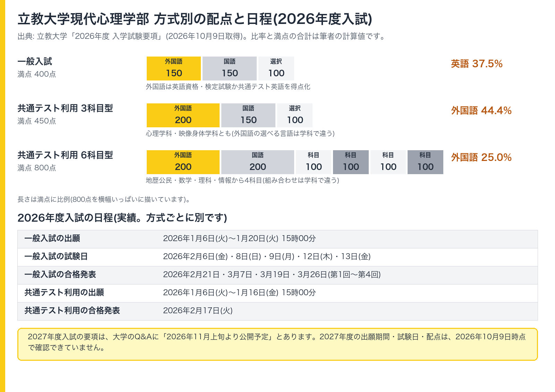Click the 外国語 200 segment in 6科目型
Screen dimensions: 555x392
point(183,162)
